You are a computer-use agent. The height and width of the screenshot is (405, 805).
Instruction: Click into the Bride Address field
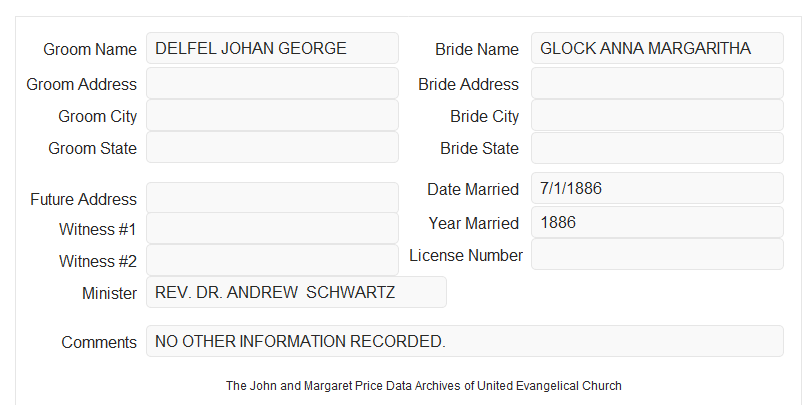657,83
